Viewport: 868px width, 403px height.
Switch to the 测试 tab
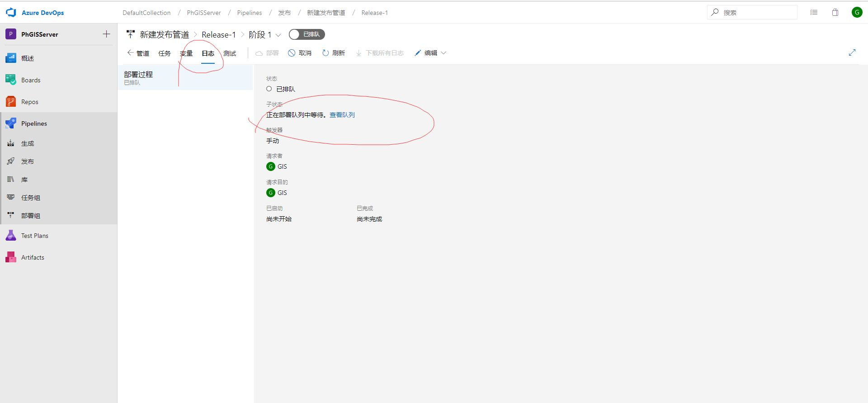[x=230, y=53]
